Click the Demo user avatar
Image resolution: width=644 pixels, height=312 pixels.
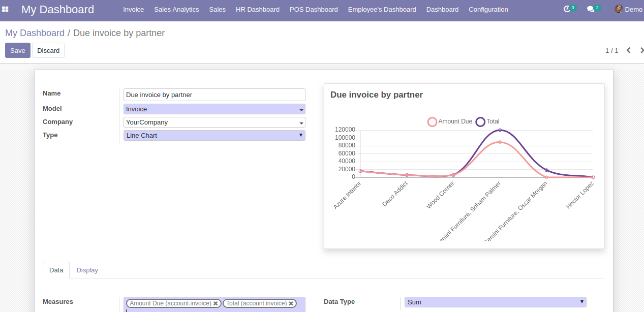click(x=619, y=9)
